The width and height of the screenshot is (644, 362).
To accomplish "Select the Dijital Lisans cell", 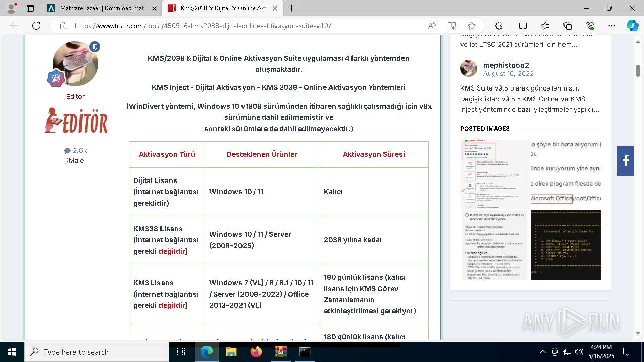I will 167,192.
